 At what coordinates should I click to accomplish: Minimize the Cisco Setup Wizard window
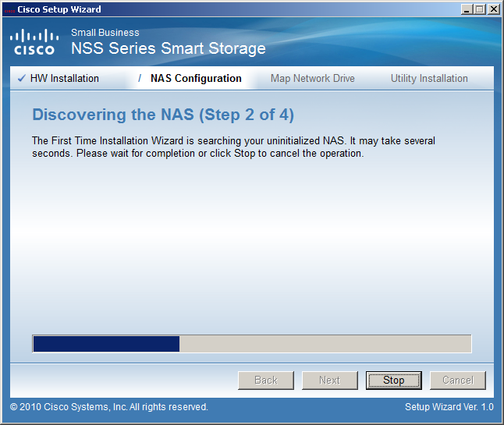coord(467,9)
